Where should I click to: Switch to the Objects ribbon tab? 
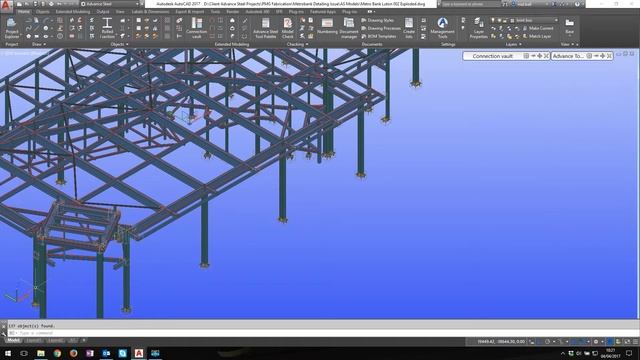pos(42,12)
